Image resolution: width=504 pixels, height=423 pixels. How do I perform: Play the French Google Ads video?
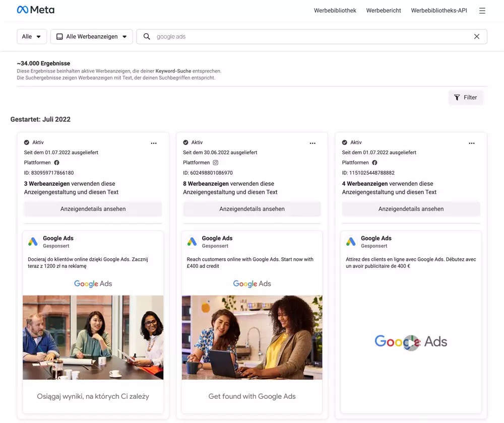[411, 342]
